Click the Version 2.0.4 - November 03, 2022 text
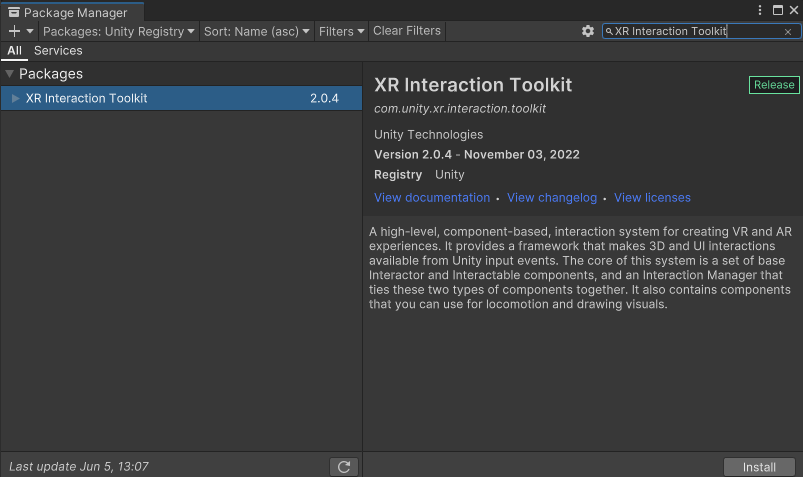The height and width of the screenshot is (477, 803). [x=477, y=155]
